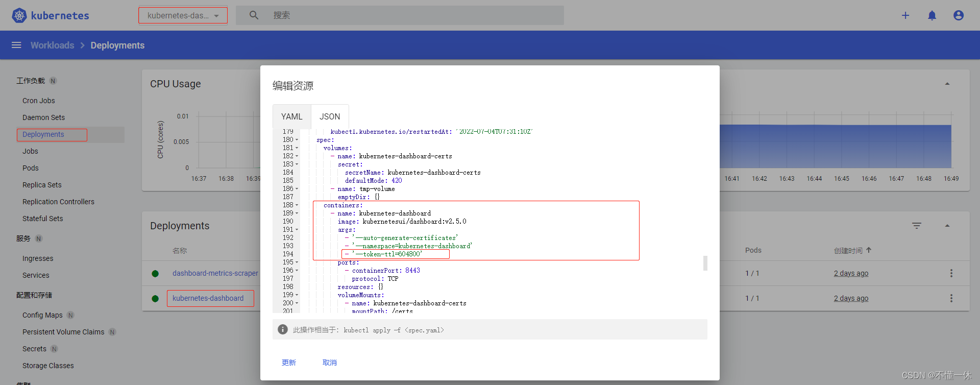Open Replica Sets in sidebar
This screenshot has width=980, height=385.
point(42,185)
